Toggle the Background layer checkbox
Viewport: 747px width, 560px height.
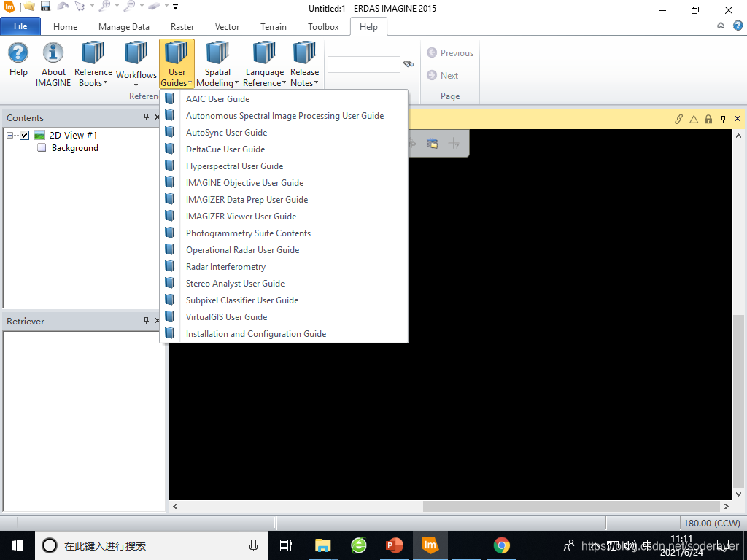pyautogui.click(x=42, y=147)
